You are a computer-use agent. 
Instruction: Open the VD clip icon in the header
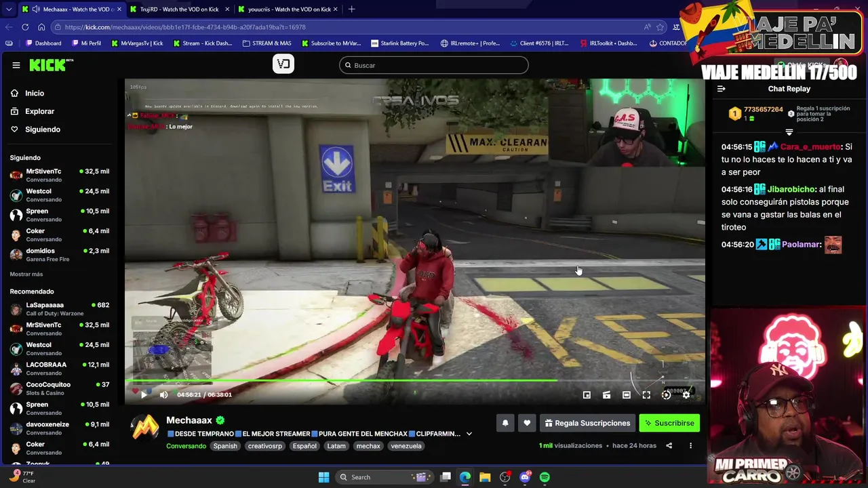point(283,64)
